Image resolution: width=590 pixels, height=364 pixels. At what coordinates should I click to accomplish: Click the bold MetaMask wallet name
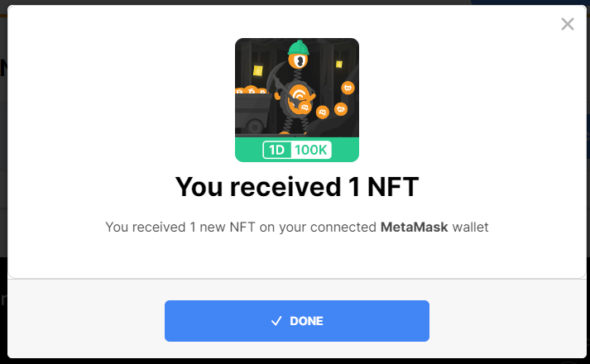pyautogui.click(x=414, y=227)
